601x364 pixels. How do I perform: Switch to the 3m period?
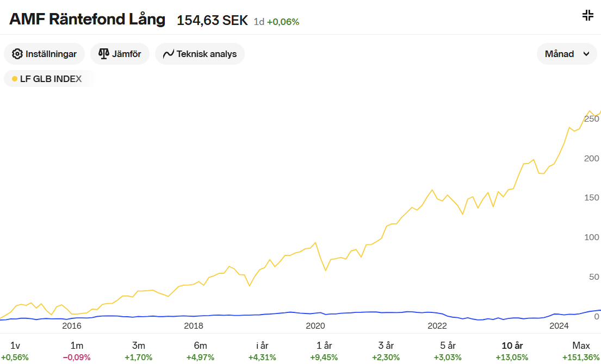(139, 350)
